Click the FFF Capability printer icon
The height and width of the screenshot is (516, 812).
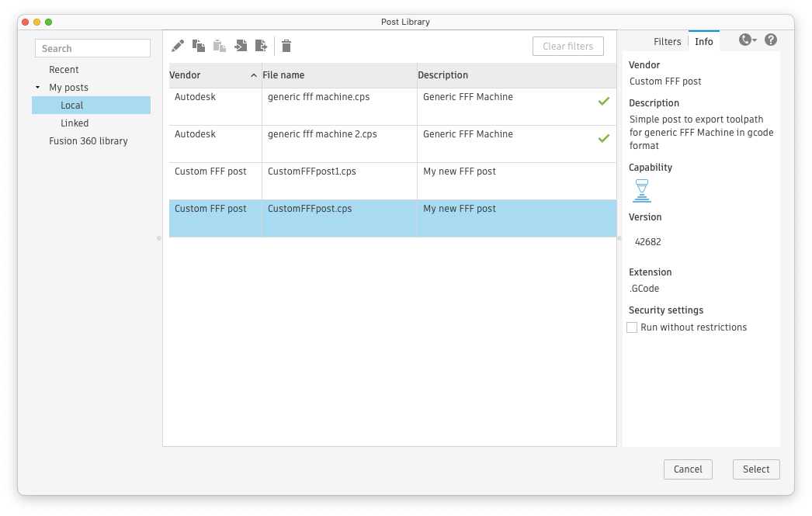pos(642,189)
